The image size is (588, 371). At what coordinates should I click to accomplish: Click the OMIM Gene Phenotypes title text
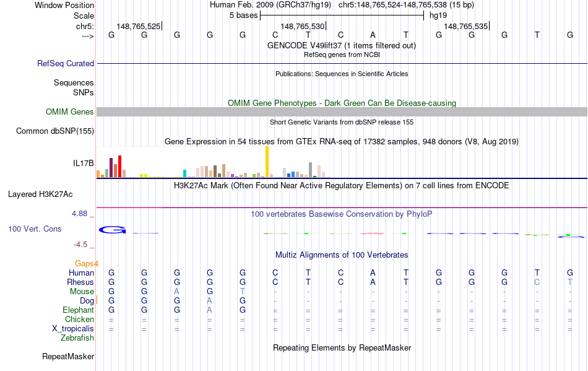click(342, 103)
